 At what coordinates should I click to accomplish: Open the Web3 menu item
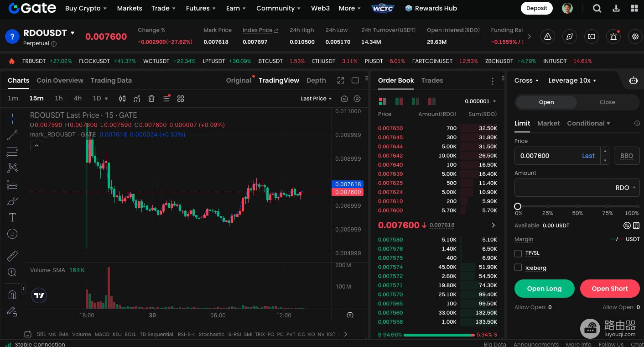pyautogui.click(x=320, y=8)
